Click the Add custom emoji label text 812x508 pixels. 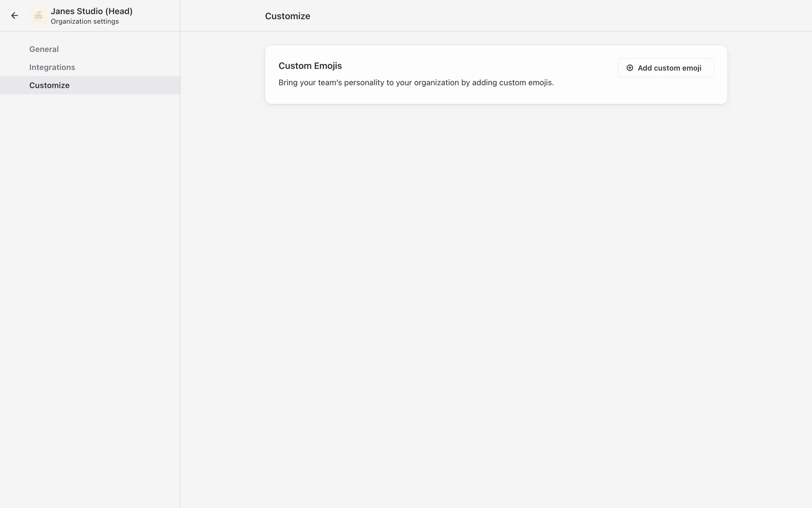[x=669, y=68]
